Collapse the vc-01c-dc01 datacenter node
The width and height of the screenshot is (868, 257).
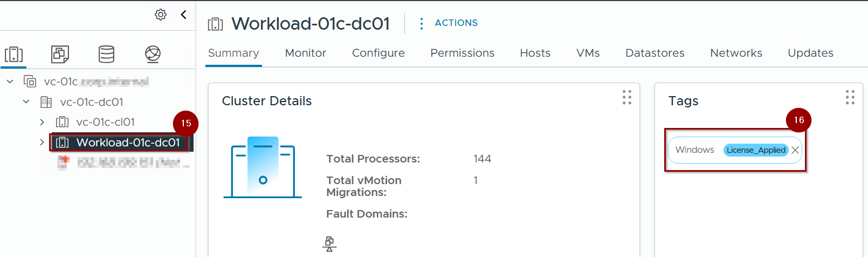click(x=26, y=102)
